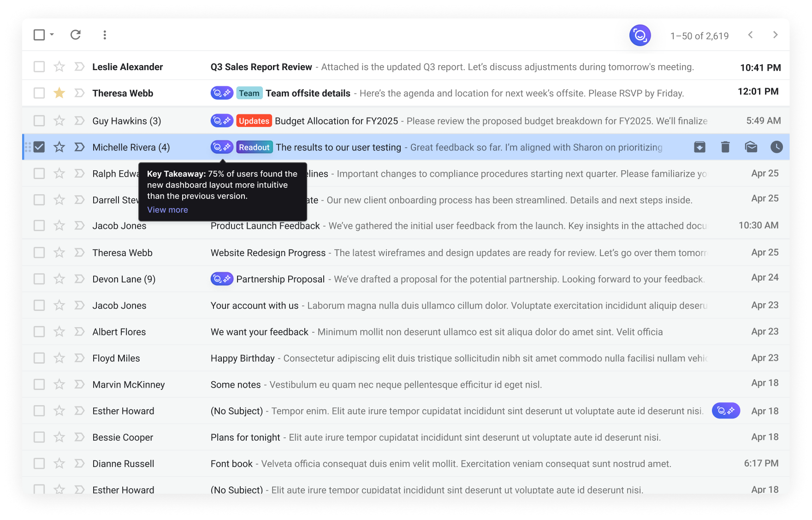
Task: Mark Dianne Russell email as important
Action: [79, 463]
